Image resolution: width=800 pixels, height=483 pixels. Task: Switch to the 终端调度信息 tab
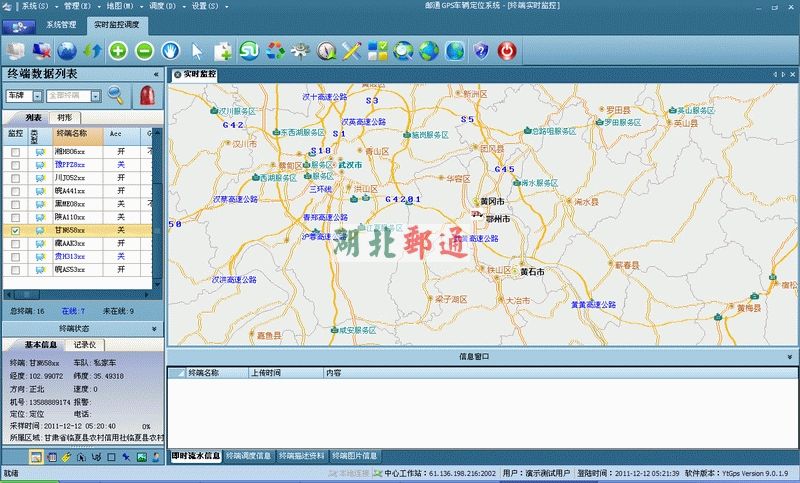coord(248,456)
